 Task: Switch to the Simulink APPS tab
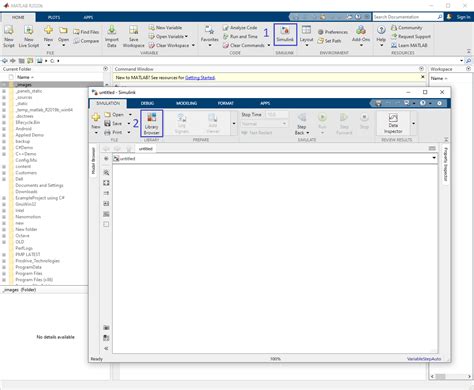point(265,103)
